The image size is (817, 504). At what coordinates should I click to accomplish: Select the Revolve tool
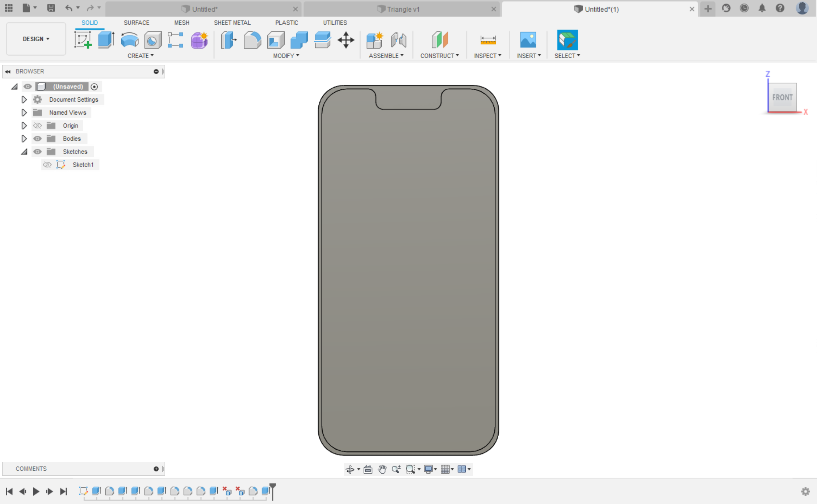point(130,40)
